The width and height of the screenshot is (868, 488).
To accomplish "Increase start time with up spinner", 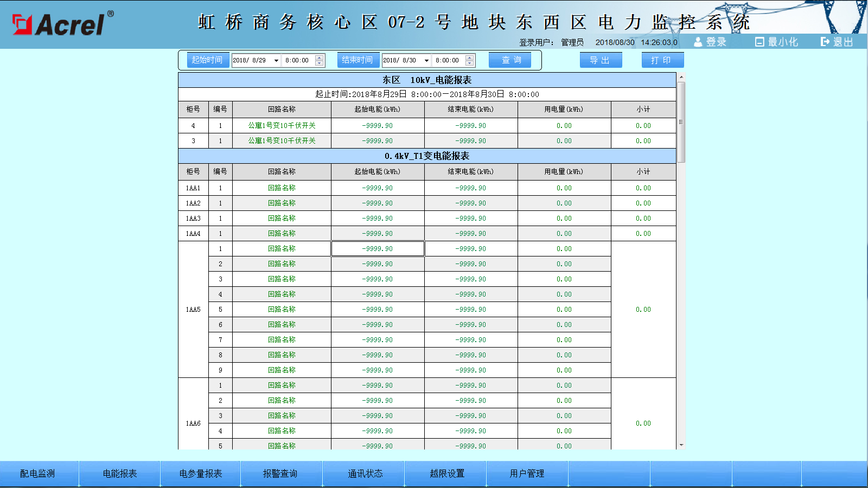I will [x=320, y=57].
